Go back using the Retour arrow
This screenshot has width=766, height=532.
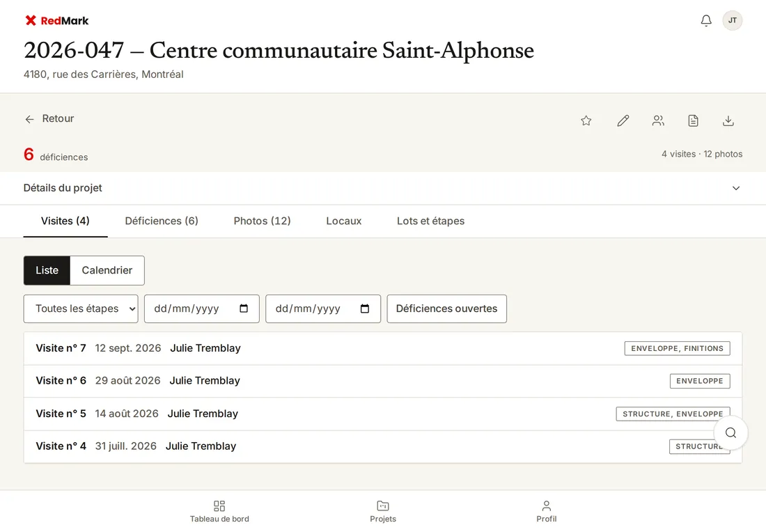[49, 118]
